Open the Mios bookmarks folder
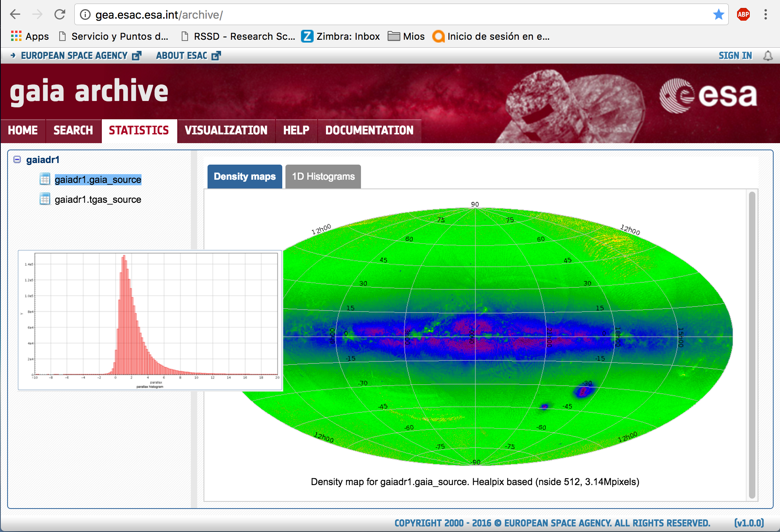This screenshot has height=532, width=780. 406,36
